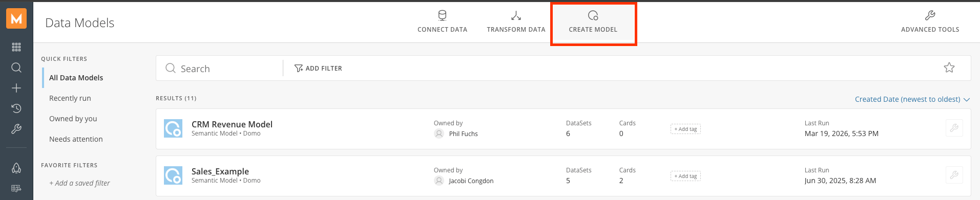Open search from the sidebar magnifier icon
Viewport: 980px width, 200px height.
pos(16,68)
